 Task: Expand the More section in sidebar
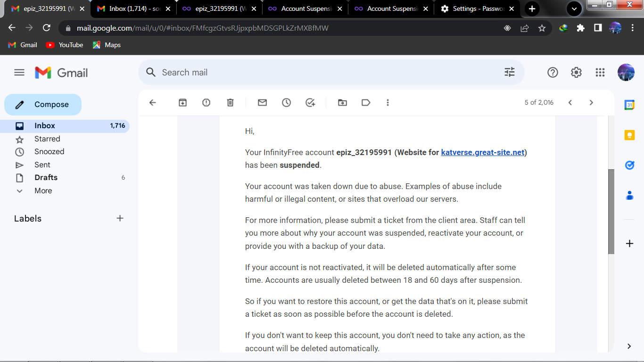coord(43,191)
